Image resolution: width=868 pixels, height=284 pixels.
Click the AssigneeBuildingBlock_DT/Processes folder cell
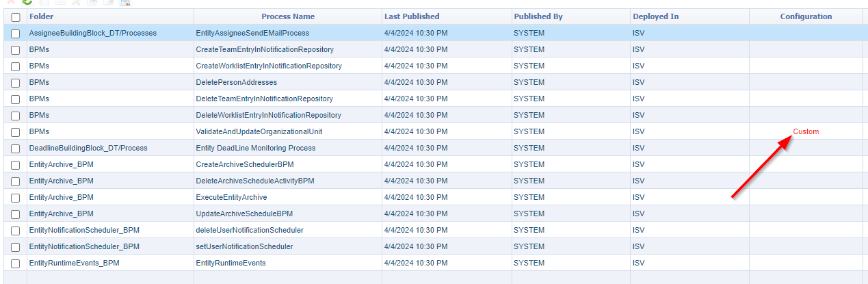(93, 33)
